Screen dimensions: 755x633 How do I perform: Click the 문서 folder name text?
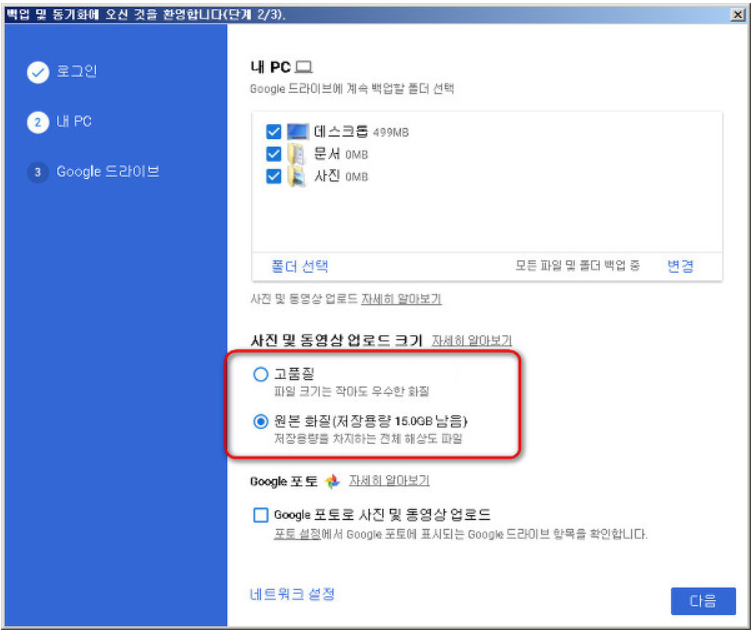[327, 154]
